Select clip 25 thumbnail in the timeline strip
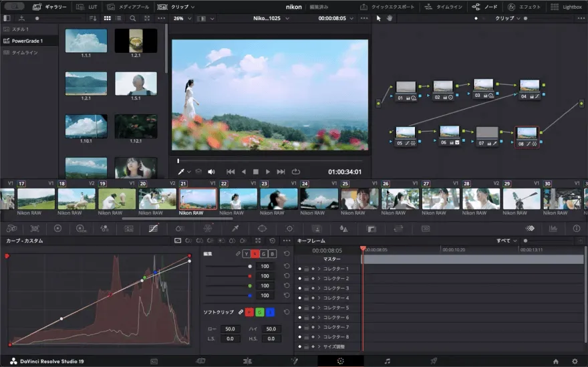Image resolution: width=588 pixels, height=367 pixels. click(x=359, y=198)
